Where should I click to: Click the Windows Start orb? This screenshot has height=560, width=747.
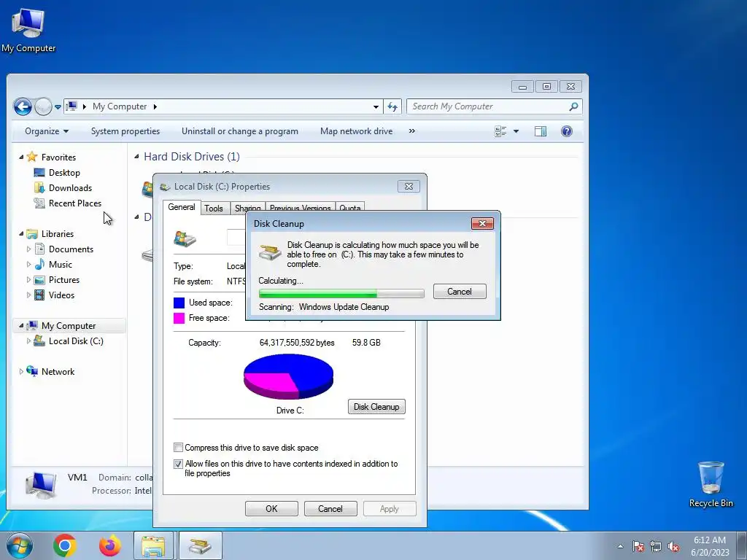[x=20, y=545]
